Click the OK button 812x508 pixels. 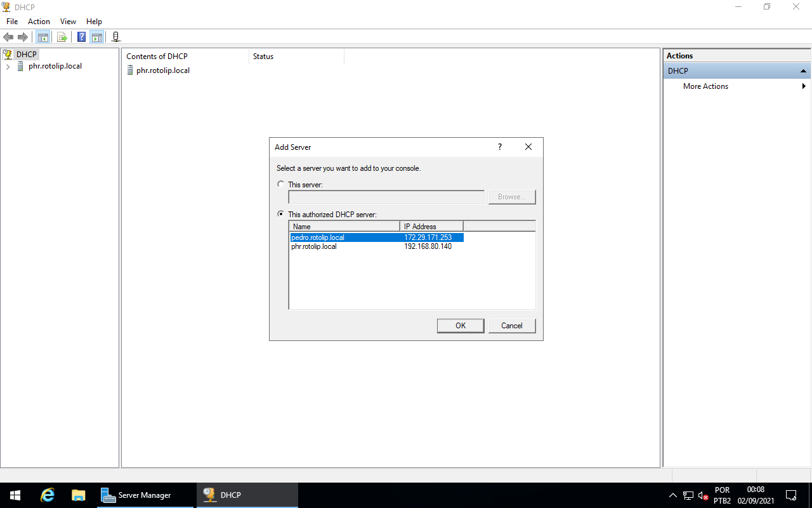tap(460, 325)
